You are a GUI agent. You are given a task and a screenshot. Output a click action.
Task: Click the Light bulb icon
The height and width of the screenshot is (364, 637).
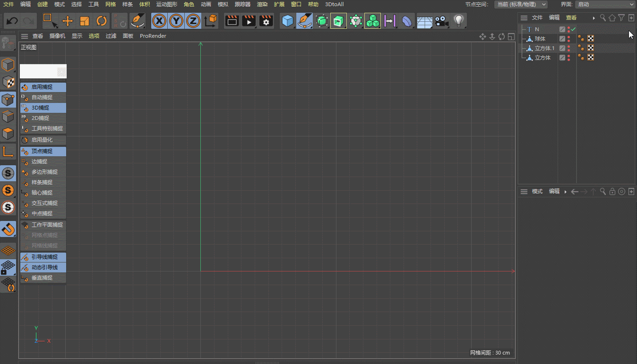[457, 21]
